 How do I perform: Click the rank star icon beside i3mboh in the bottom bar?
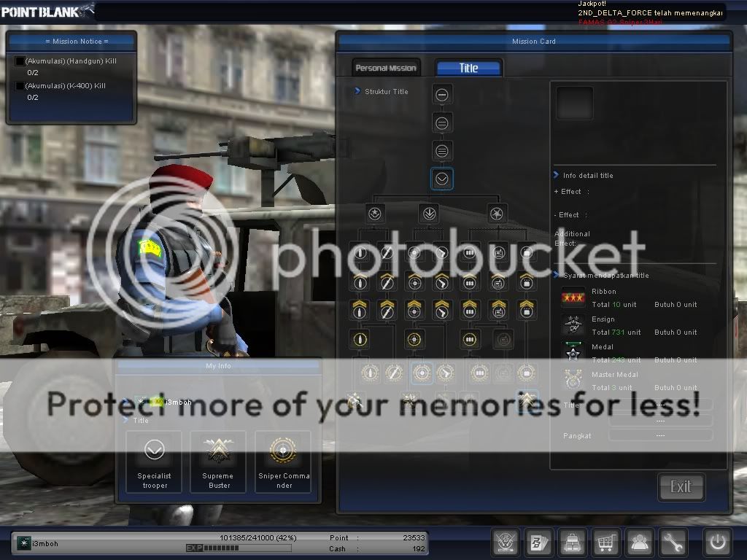[x=23, y=542]
